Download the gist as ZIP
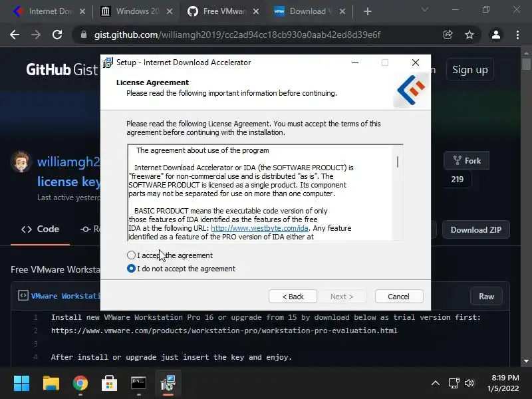The width and height of the screenshot is (532, 399). click(476, 229)
